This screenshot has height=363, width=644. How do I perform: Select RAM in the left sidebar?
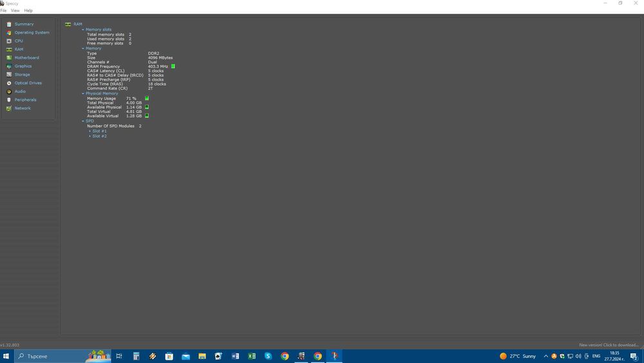(x=19, y=50)
